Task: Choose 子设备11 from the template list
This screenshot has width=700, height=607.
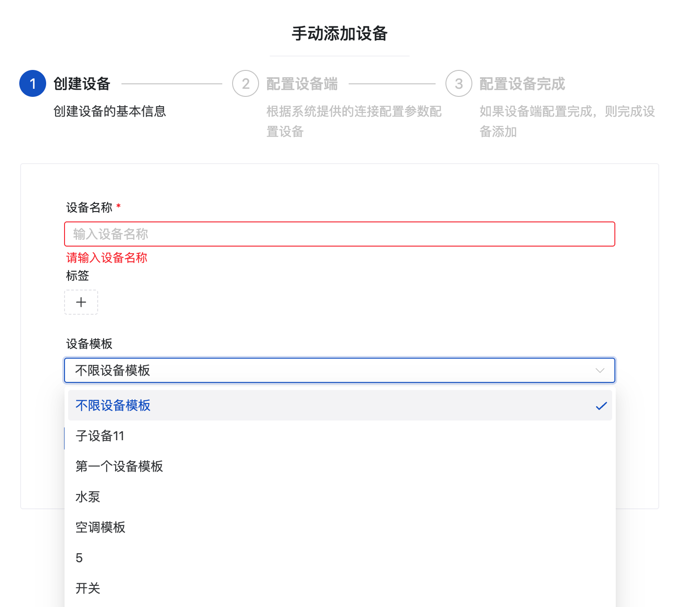Action: pyautogui.click(x=340, y=436)
